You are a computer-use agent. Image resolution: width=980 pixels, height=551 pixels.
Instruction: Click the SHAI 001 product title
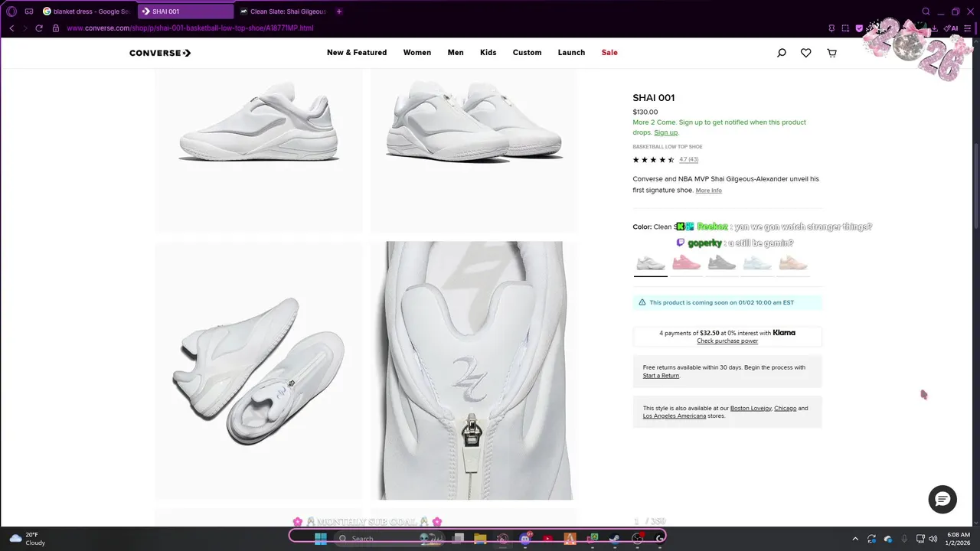click(x=654, y=98)
